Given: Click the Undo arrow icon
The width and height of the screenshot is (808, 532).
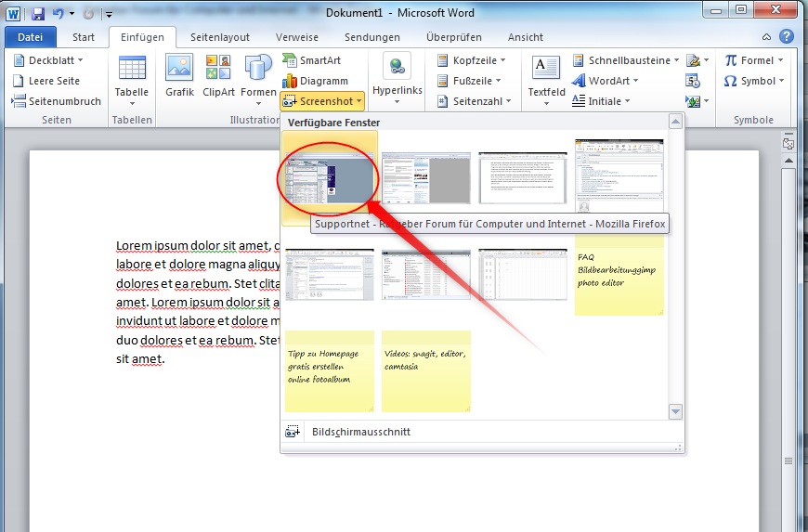Looking at the screenshot, I should pyautogui.click(x=59, y=13).
